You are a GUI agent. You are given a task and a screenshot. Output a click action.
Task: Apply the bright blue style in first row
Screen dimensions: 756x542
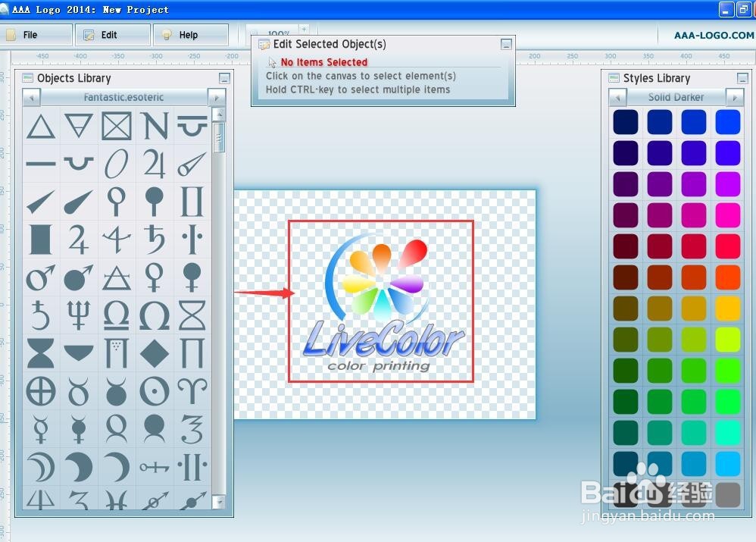point(727,122)
